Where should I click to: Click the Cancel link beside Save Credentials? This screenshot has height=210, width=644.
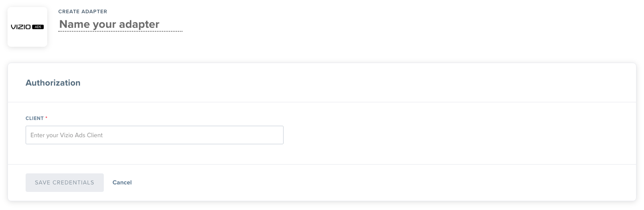[122, 183]
